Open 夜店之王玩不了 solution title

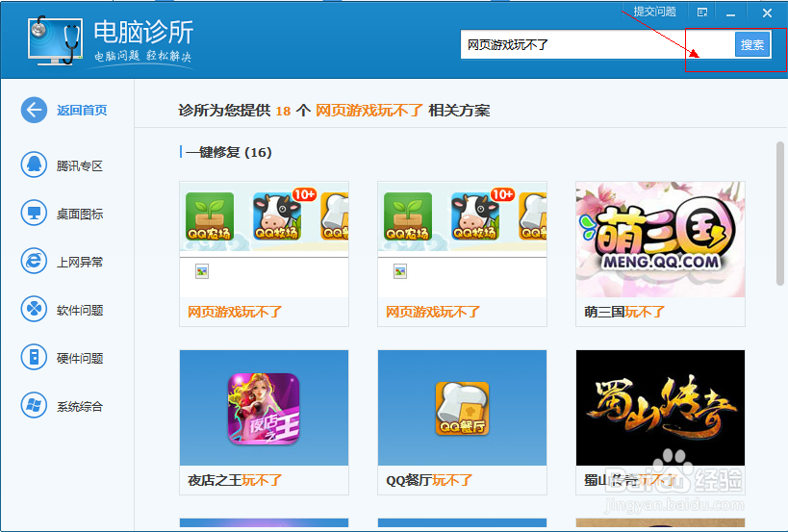(x=235, y=480)
